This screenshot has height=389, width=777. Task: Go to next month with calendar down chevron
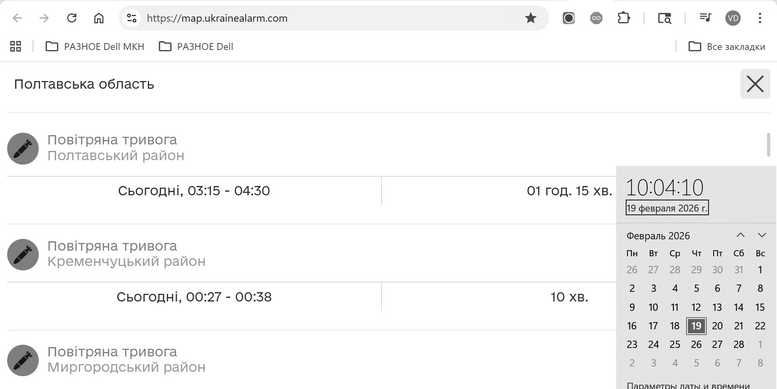[x=762, y=235]
